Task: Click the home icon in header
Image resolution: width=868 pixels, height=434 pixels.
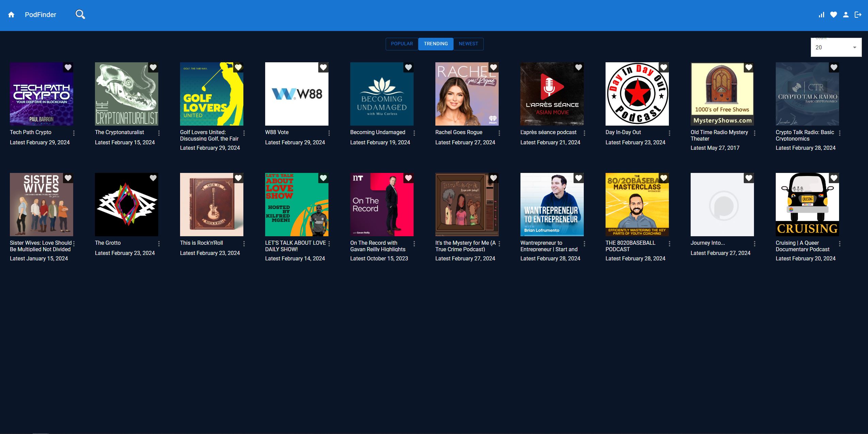Action: coord(11,15)
